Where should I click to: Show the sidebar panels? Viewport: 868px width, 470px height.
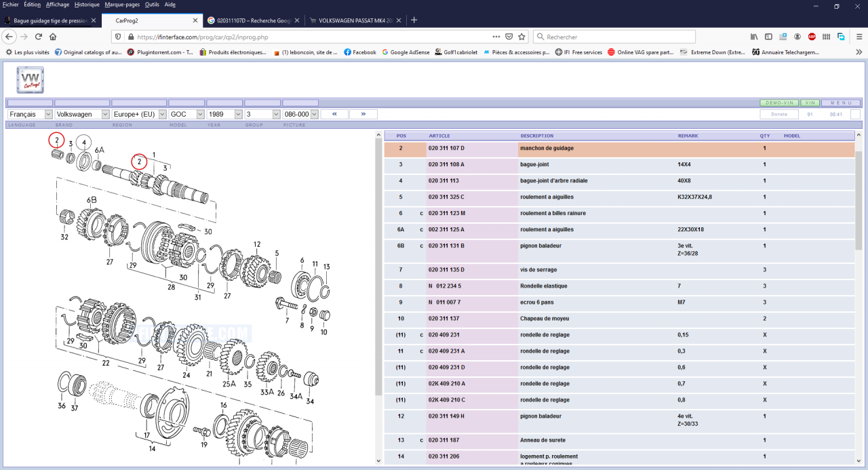pyautogui.click(x=768, y=37)
